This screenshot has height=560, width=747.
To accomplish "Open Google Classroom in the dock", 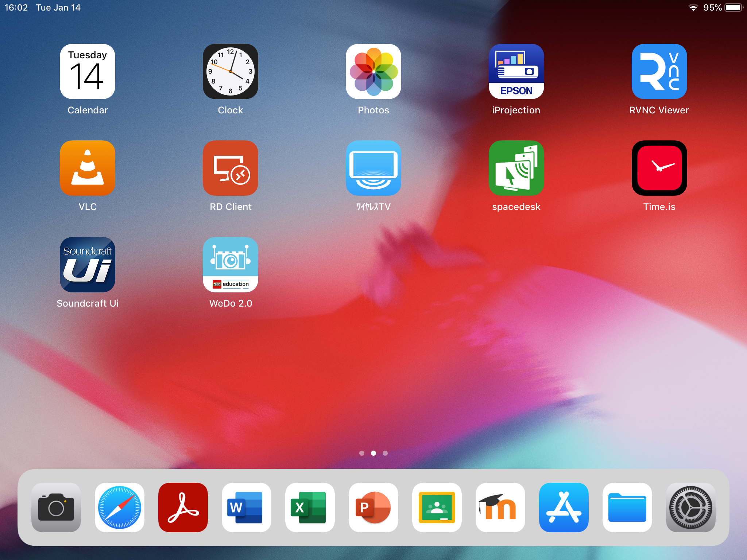I will click(x=437, y=507).
